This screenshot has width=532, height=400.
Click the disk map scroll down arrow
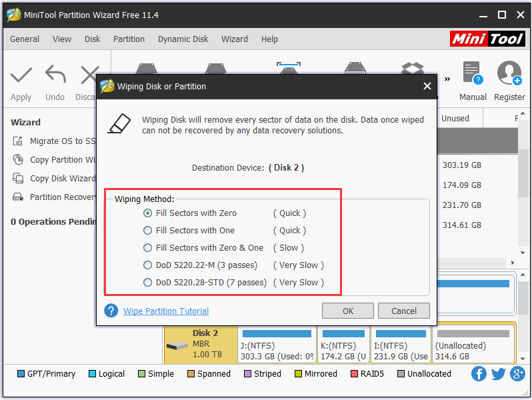[x=523, y=358]
